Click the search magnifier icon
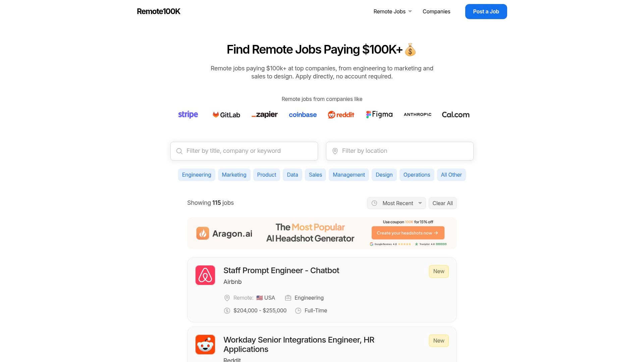644x362 pixels. [179, 151]
